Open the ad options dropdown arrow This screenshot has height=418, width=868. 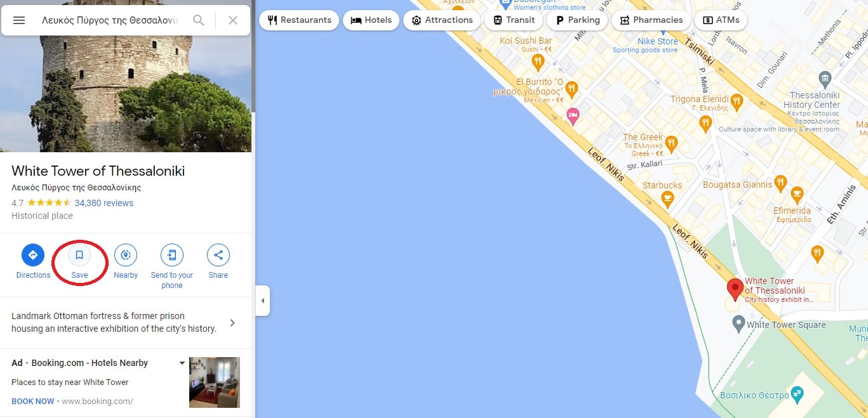pos(182,363)
